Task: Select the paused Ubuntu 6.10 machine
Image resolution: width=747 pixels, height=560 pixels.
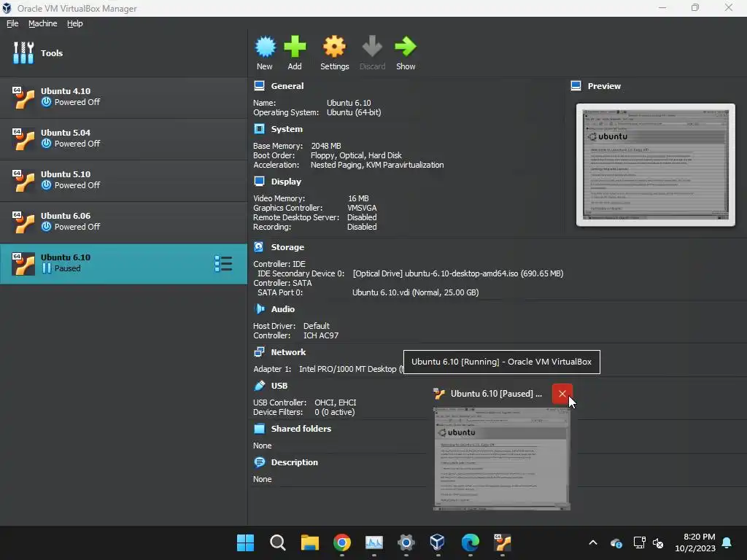Action: 123,264
